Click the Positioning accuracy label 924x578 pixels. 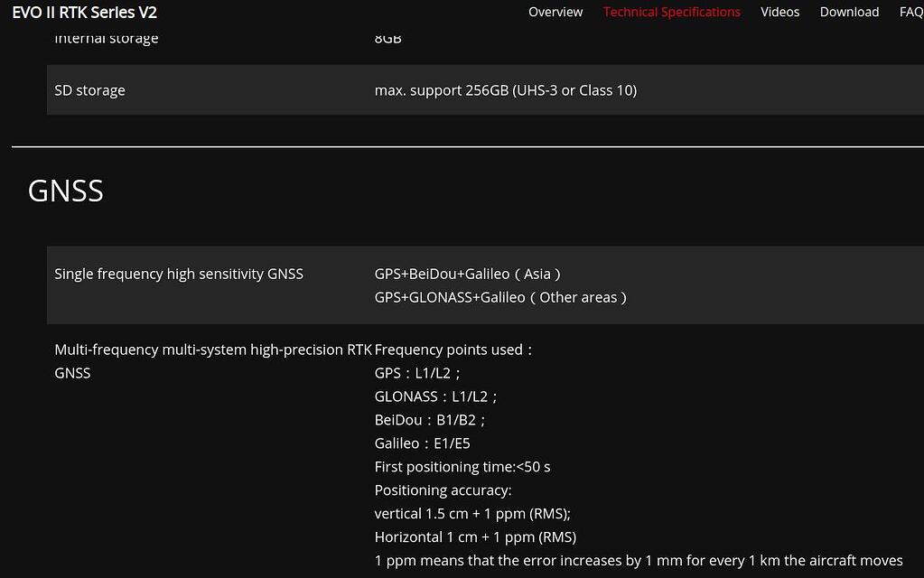click(x=442, y=489)
